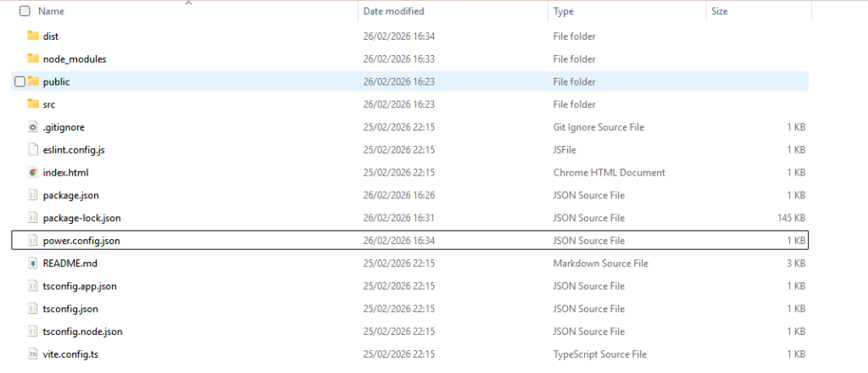Screen dimensions: 868x373
Task: Sort files by Date modified column
Action: click(x=393, y=11)
